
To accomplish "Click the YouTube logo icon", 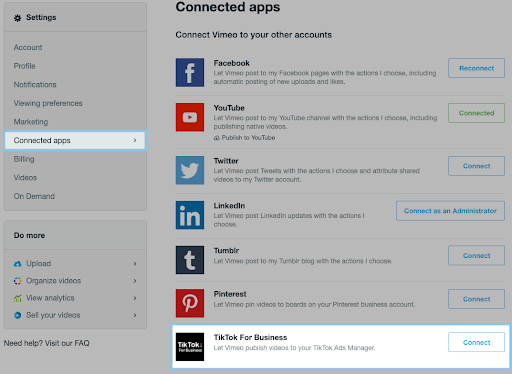I will pos(190,117).
